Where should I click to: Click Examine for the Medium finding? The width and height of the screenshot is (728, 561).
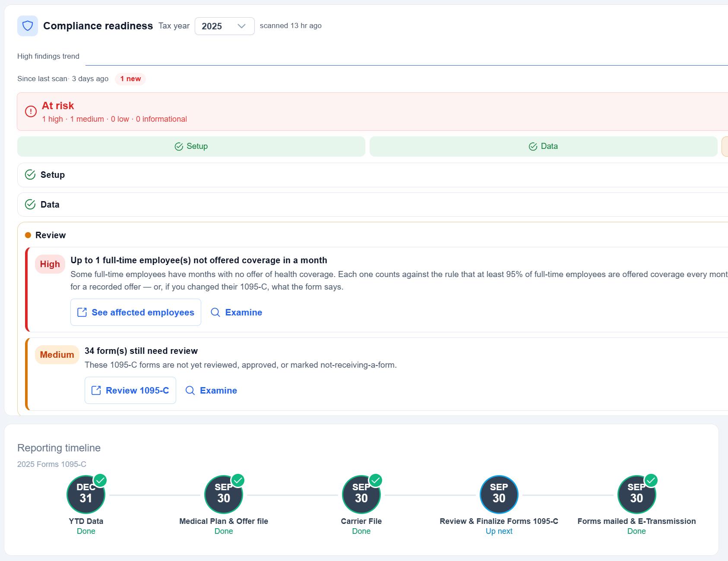211,391
